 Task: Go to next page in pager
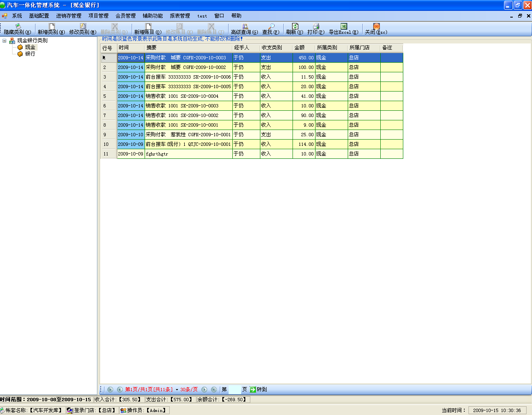point(204,390)
